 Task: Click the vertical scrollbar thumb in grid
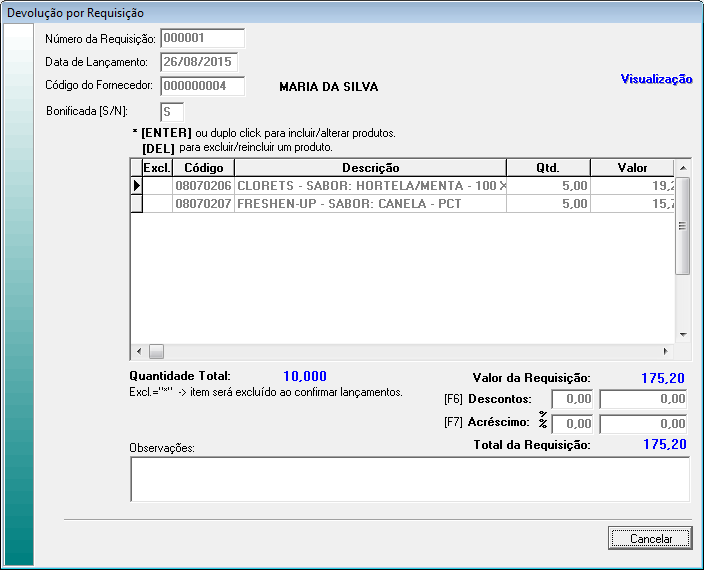pyautogui.click(x=683, y=225)
